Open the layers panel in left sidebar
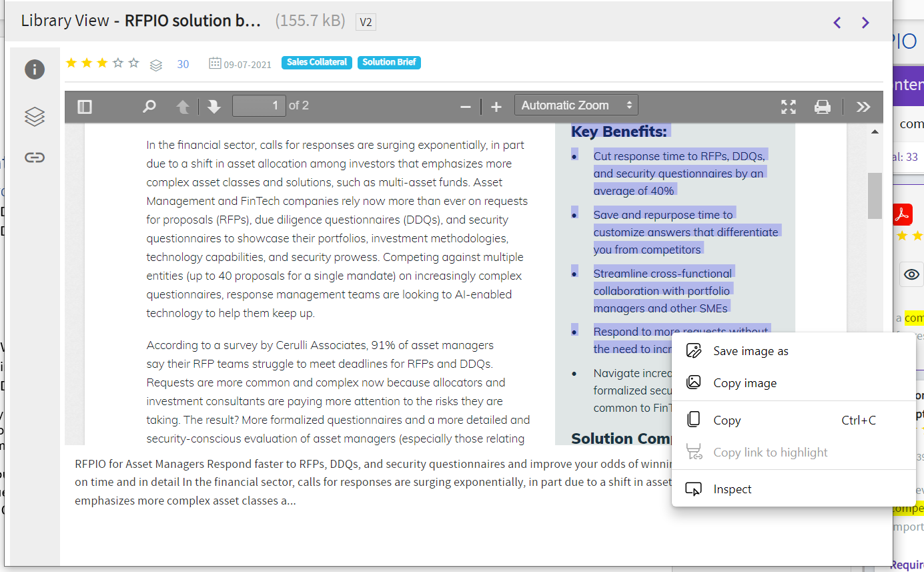The image size is (924, 572). pos(35,117)
